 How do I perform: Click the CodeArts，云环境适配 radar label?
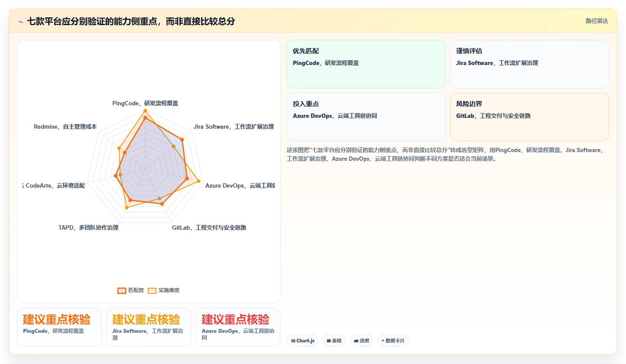54,185
